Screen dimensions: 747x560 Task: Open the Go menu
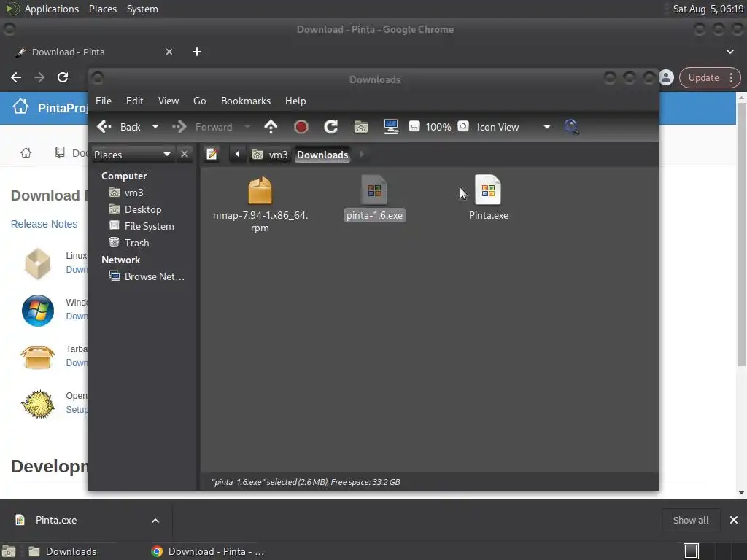200,101
